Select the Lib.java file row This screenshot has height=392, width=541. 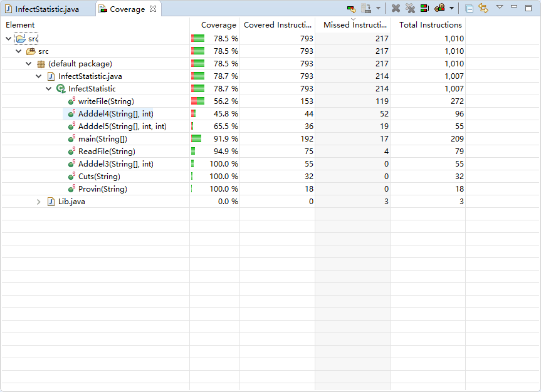click(x=71, y=202)
